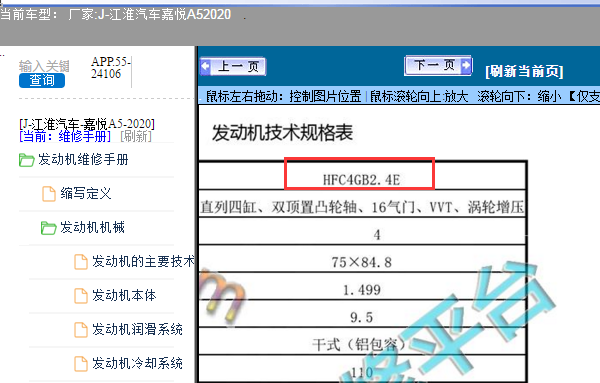Screen dimensions: 600x383
Task: Go to next page with 下一页
Action: (439, 65)
